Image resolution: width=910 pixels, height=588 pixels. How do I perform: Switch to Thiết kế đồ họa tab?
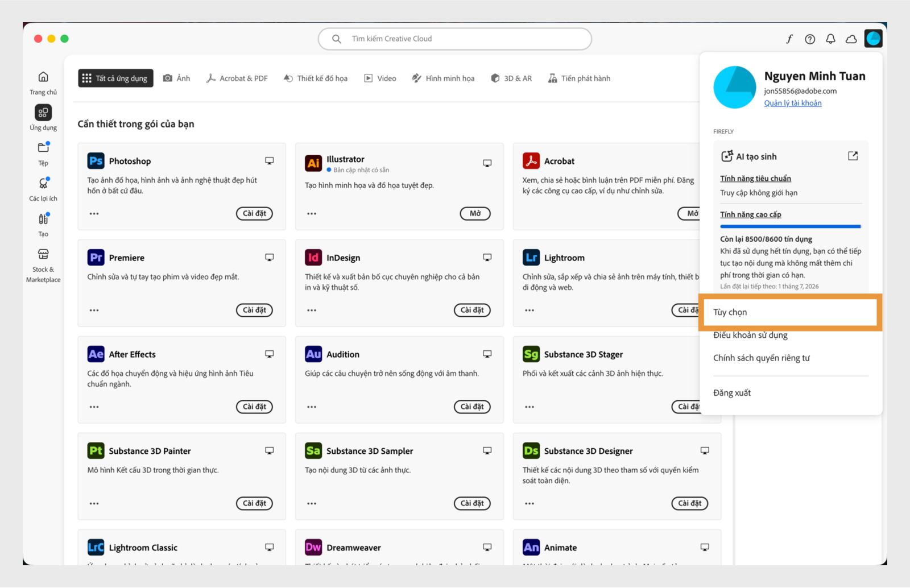coord(316,78)
